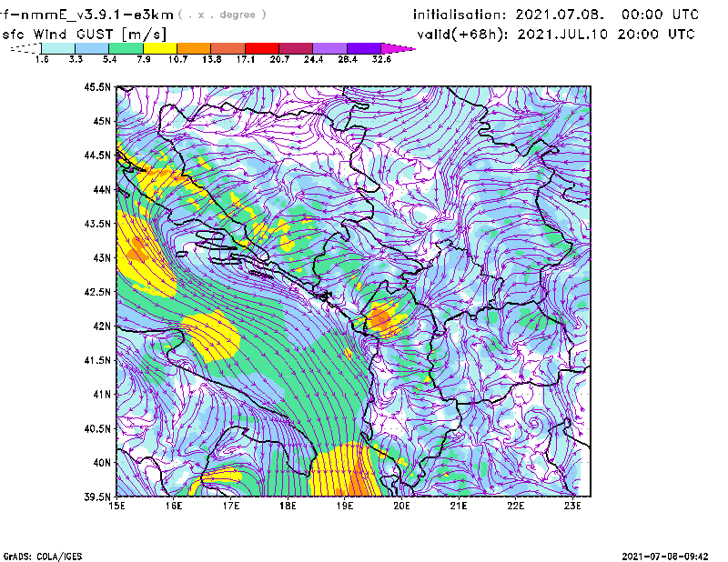The height and width of the screenshot is (562, 728).
Task: Click legend value '10.7'
Action: tap(177, 59)
